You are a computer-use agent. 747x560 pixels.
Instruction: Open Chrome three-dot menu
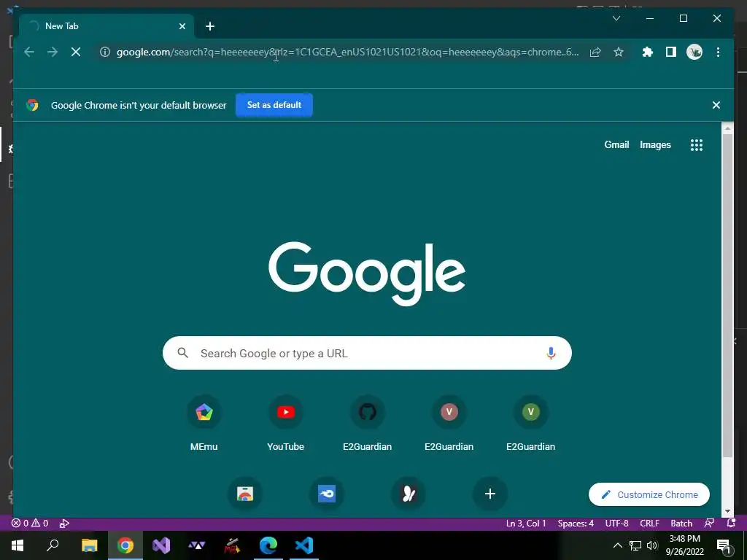(718, 52)
